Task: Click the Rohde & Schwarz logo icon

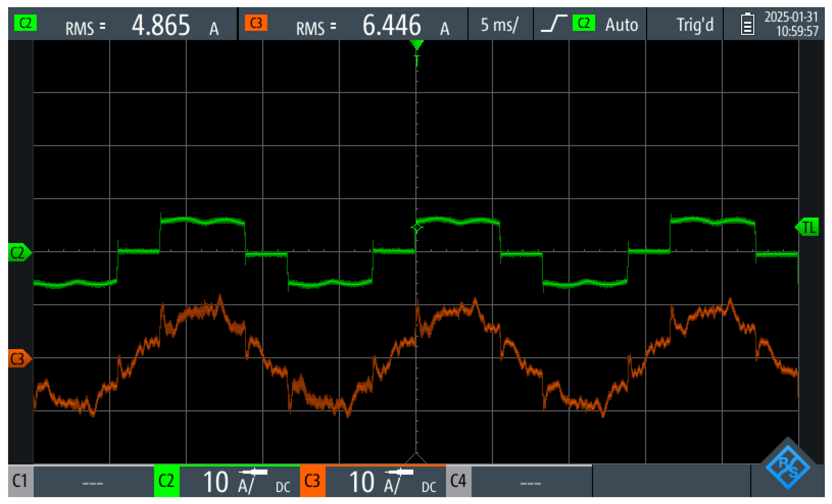Action: point(788,467)
